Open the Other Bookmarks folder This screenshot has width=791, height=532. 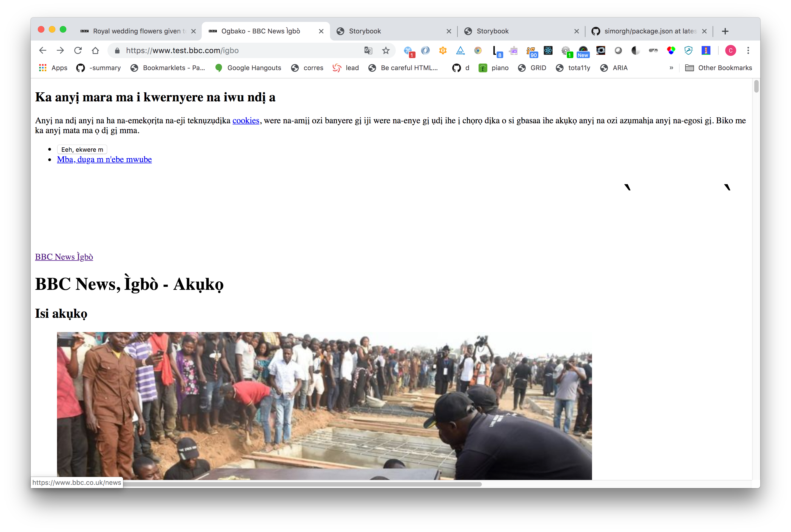pyautogui.click(x=718, y=68)
